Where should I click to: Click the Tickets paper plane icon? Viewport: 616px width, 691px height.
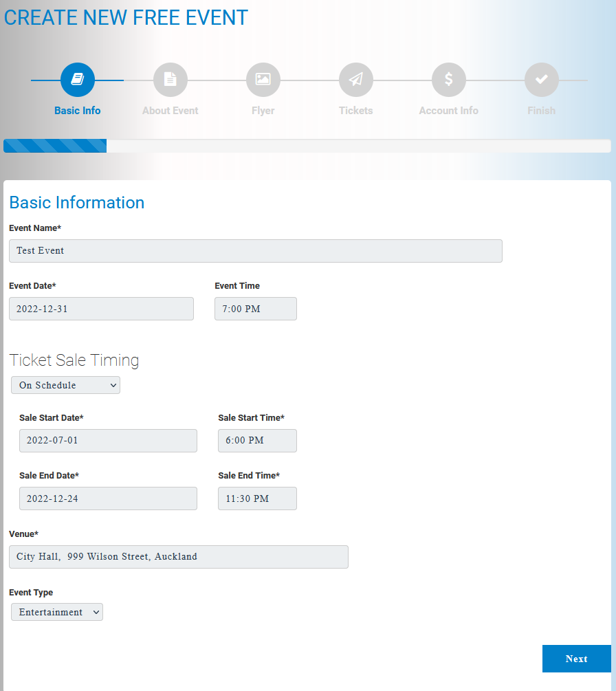click(x=355, y=80)
